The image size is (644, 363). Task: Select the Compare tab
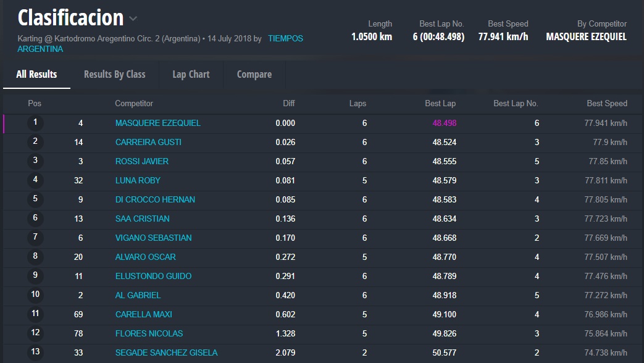[x=254, y=74]
